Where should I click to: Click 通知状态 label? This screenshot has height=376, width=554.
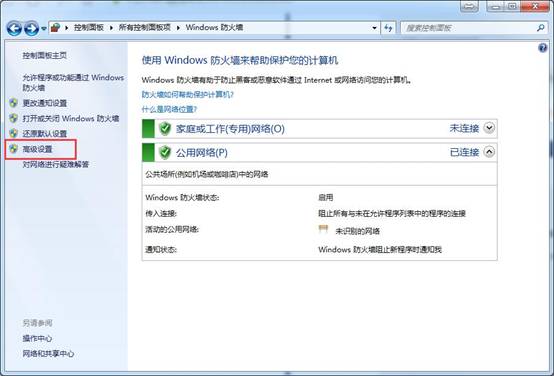pos(161,250)
